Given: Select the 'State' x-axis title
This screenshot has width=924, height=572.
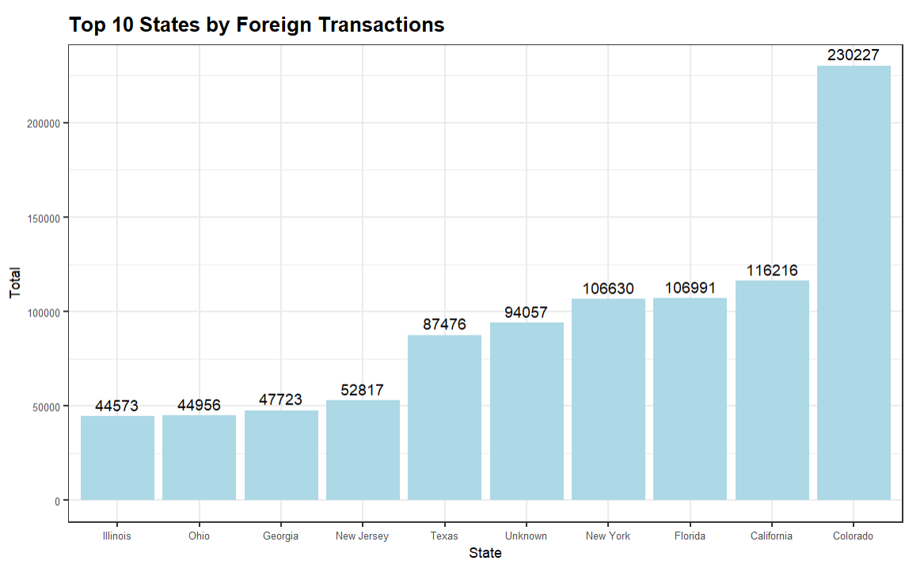Looking at the screenshot, I should (485, 553).
